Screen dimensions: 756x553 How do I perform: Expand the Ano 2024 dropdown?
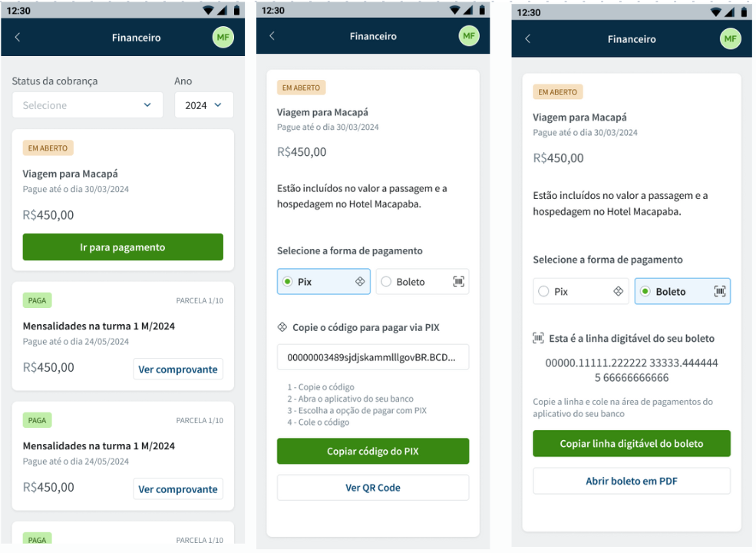(203, 104)
